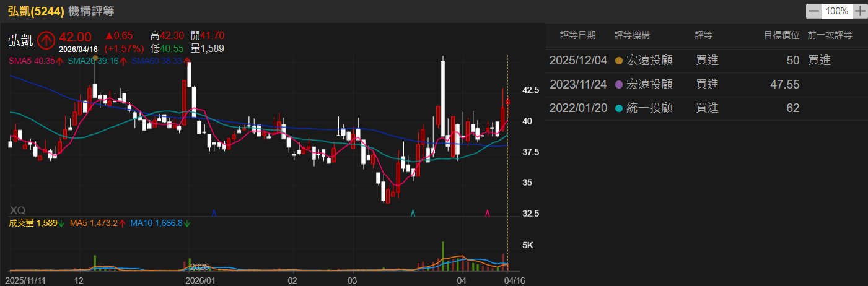
Task: Click the 100% zoom level field
Action: click(836, 11)
